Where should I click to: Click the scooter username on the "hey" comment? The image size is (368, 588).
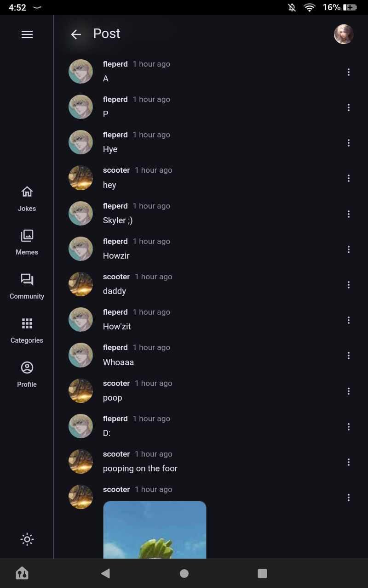pyautogui.click(x=116, y=170)
